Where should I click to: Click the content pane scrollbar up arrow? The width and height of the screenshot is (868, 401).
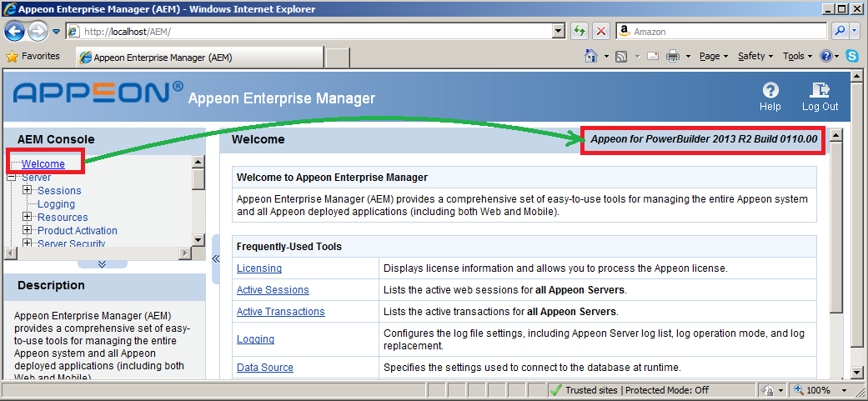[837, 134]
